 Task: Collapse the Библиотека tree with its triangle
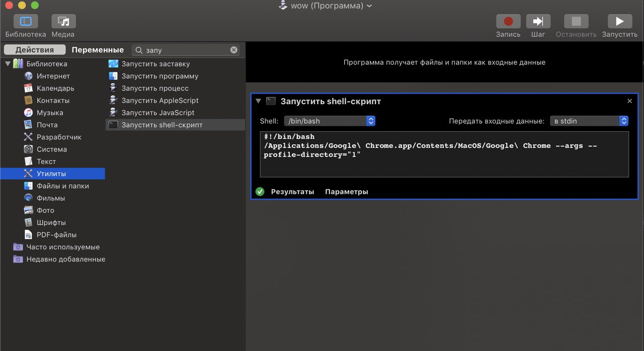(7, 64)
